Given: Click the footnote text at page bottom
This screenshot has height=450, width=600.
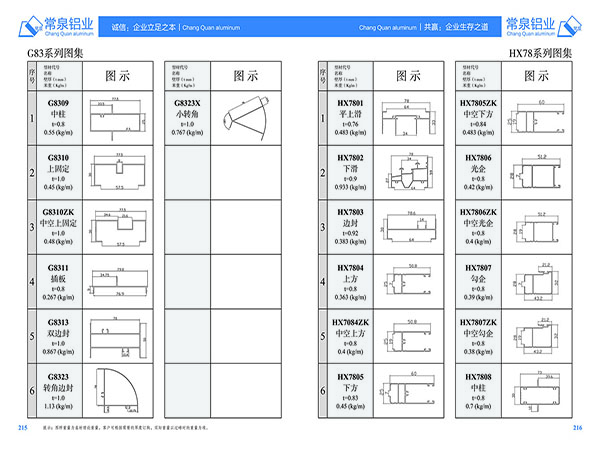Looking at the screenshot, I should pyautogui.click(x=126, y=428).
